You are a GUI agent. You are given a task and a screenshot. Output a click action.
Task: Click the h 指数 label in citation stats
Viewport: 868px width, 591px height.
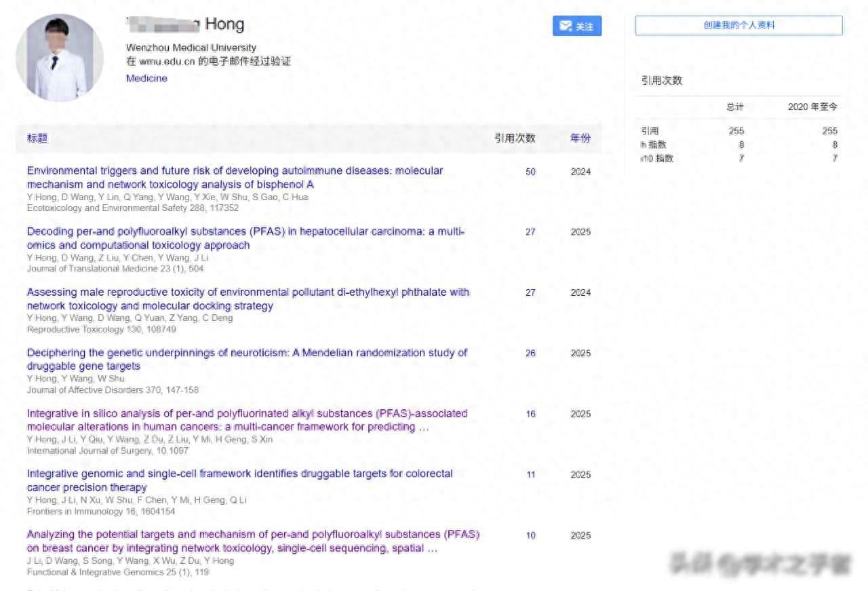point(654,145)
